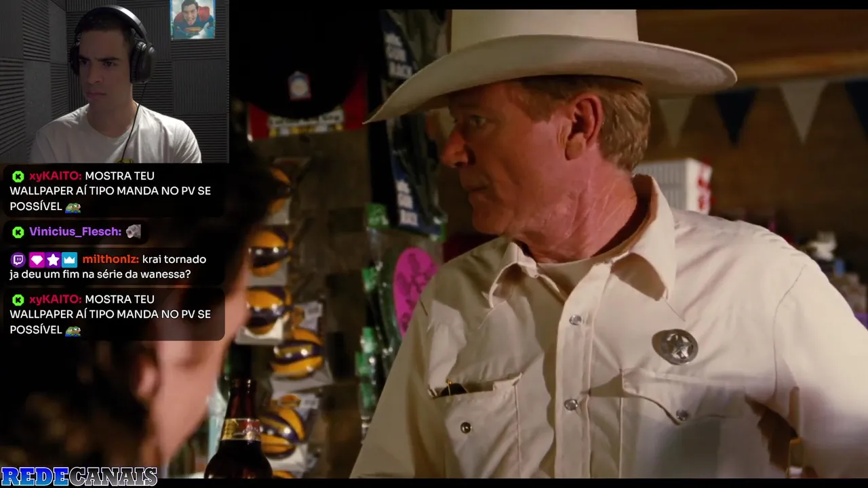Viewport: 868px width, 488px height.
Task: Click the Pepe emote in the message above Vinicius_Flesch
Action: 73,207
